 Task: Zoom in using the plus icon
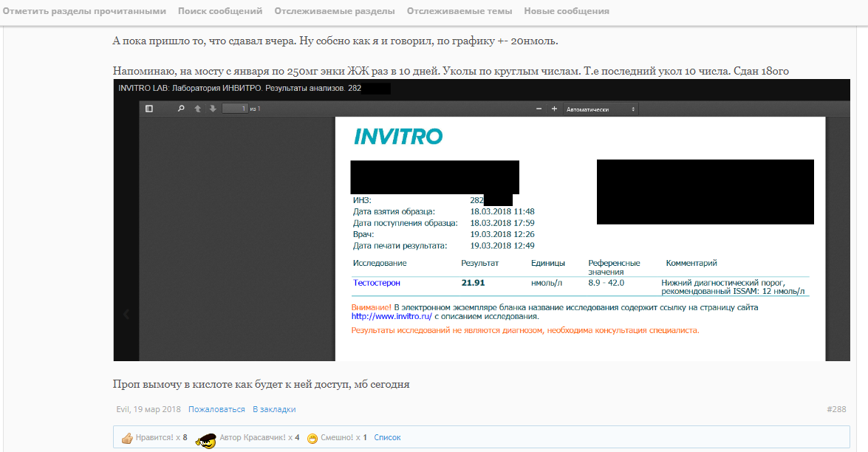pos(554,109)
